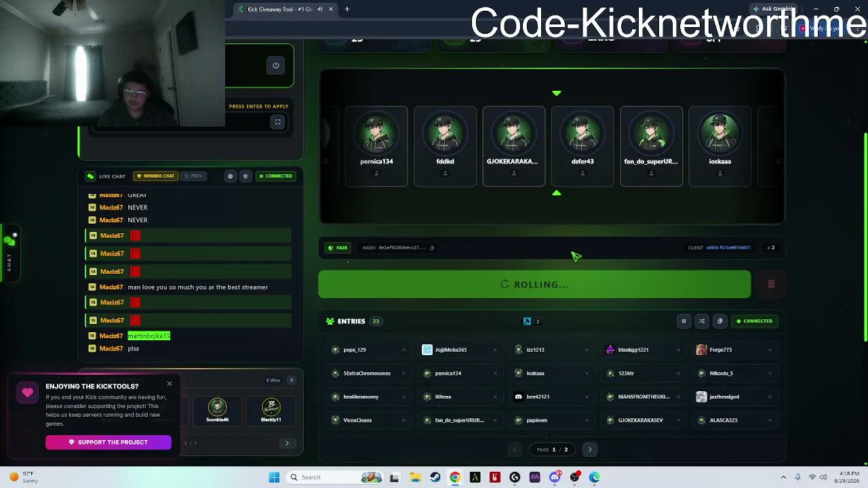The image size is (868, 488).
Task: Click the blue pin icon in the Entries header
Action: [527, 321]
